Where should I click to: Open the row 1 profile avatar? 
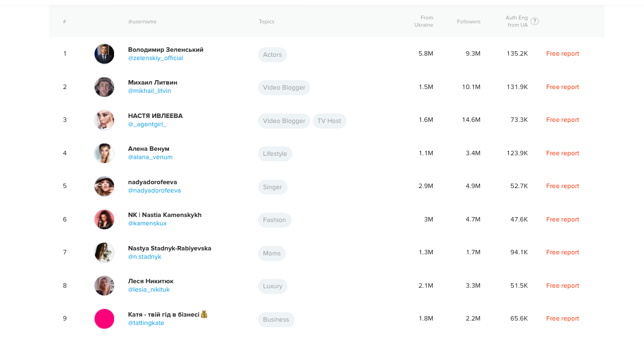click(x=104, y=54)
